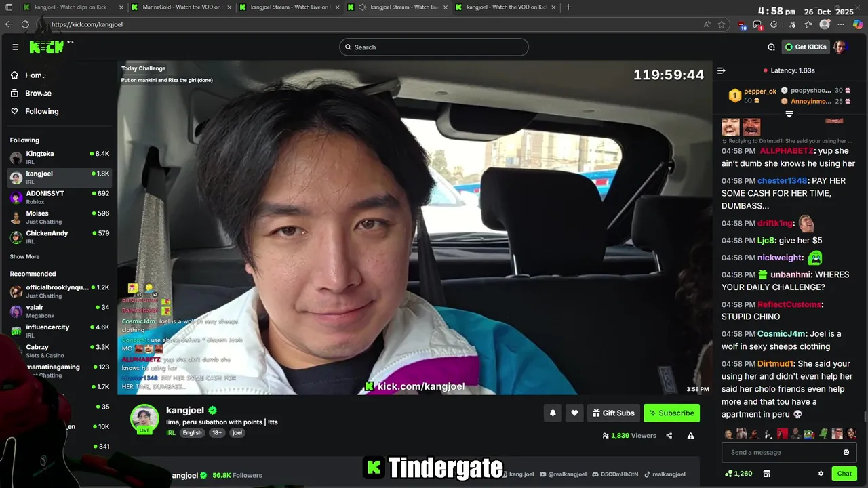Open a new browser tab
Viewport: 868px width, 488px height.
568,7
